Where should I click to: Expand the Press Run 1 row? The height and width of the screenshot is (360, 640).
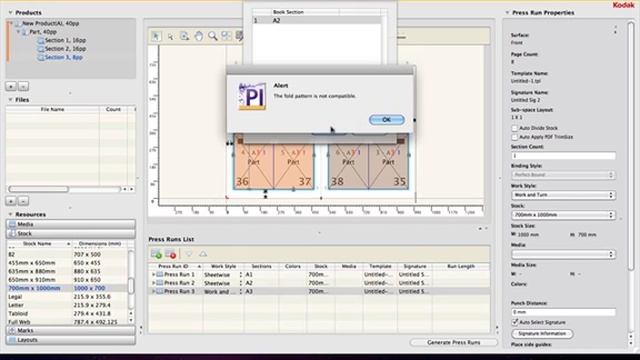point(153,275)
